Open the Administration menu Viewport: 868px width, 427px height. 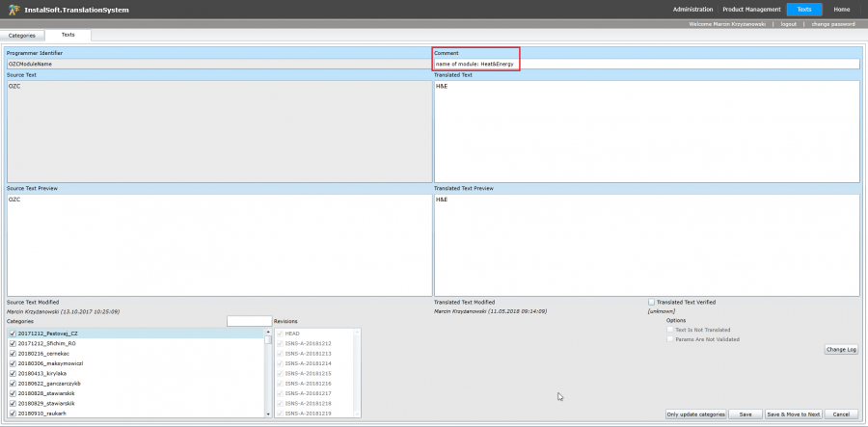pos(694,10)
